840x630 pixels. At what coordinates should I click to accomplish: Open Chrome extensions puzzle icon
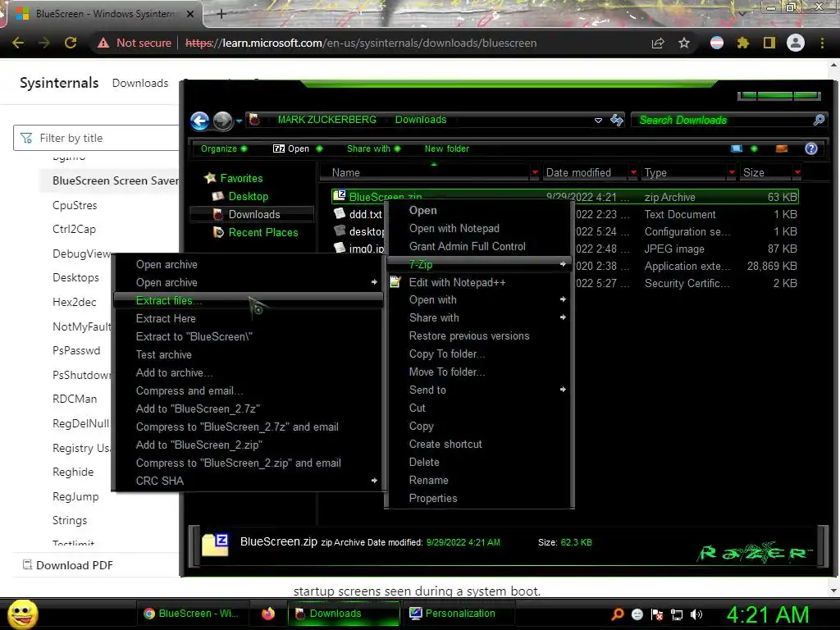pyautogui.click(x=742, y=43)
